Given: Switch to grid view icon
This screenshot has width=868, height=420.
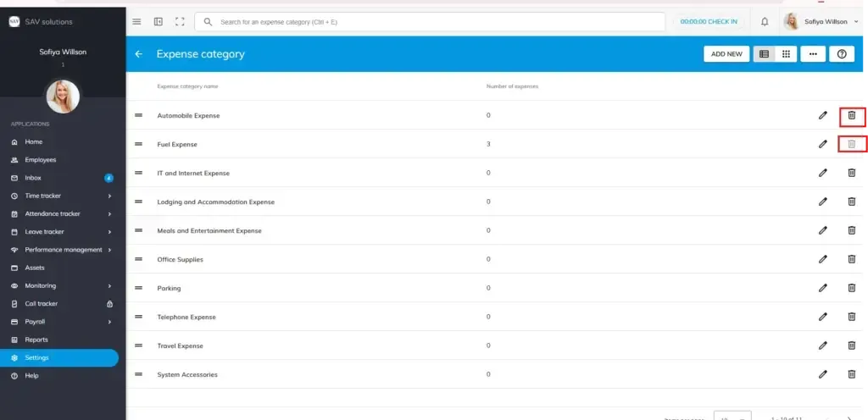Looking at the screenshot, I should [x=786, y=54].
